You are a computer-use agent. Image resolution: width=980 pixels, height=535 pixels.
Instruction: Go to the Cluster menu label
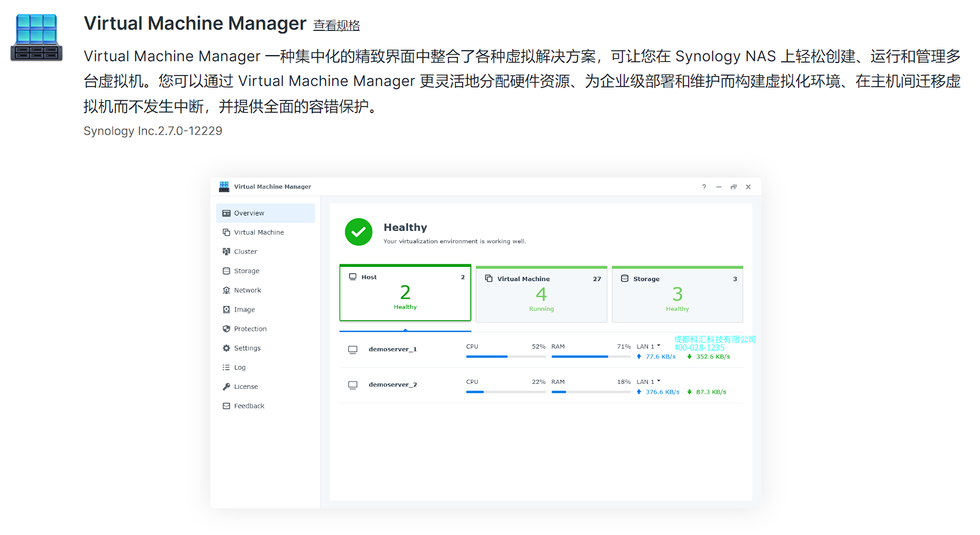(246, 251)
